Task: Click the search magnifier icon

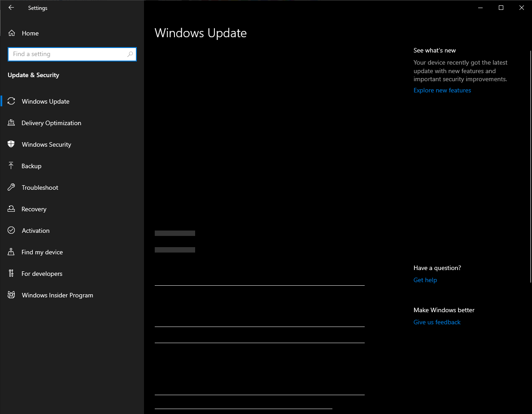Action: [x=130, y=54]
